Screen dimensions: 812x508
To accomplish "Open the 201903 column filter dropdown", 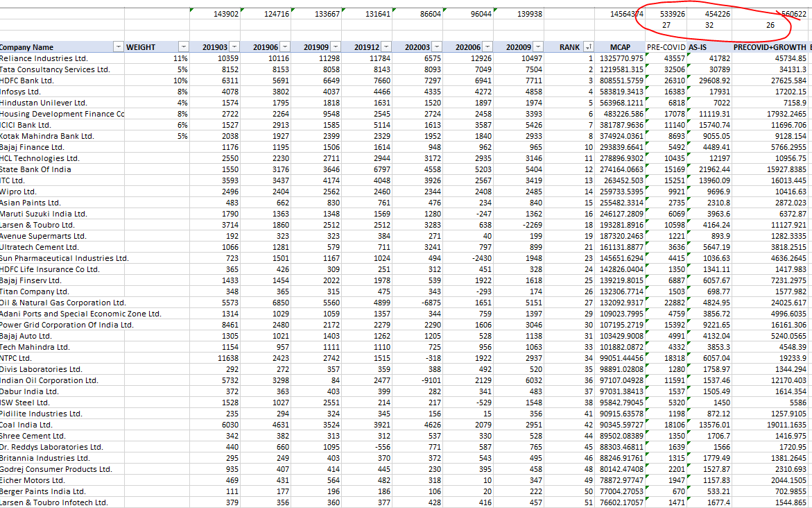I will [x=234, y=47].
